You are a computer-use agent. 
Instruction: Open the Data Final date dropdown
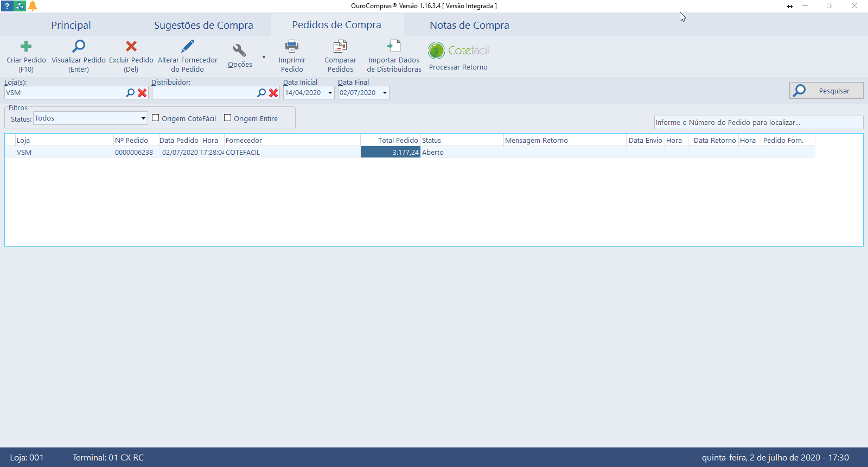[385, 93]
